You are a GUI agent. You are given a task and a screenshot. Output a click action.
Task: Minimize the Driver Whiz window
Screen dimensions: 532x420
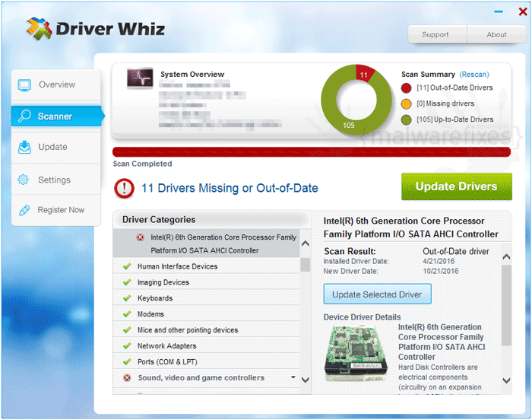499,12
